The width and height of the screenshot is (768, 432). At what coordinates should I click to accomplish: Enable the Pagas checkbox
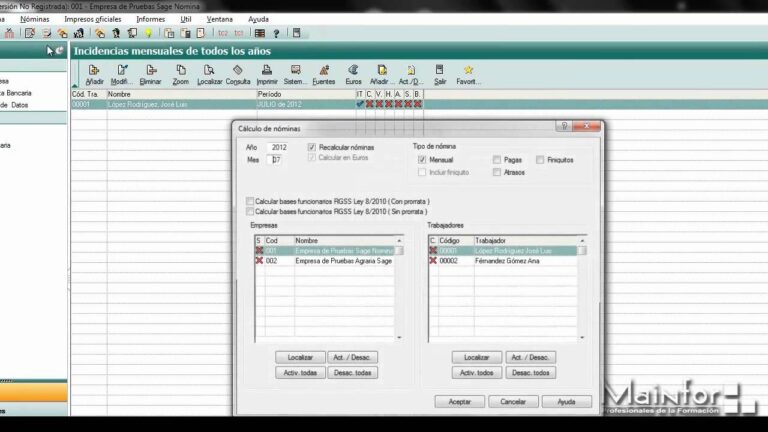tap(497, 160)
